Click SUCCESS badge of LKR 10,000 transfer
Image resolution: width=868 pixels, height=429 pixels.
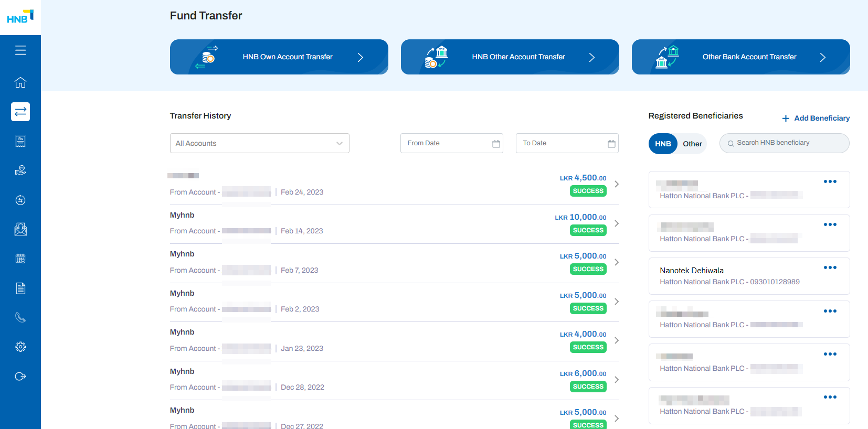tap(588, 230)
